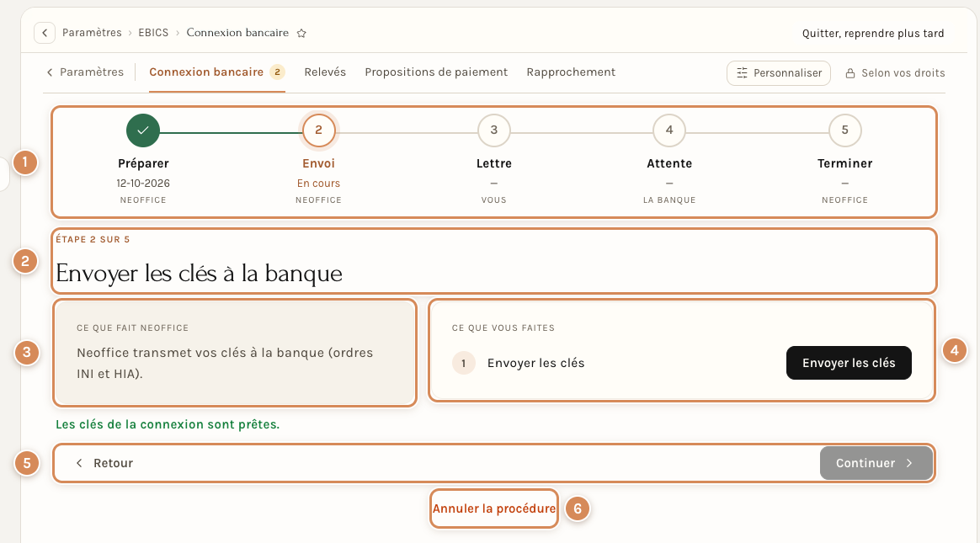
Task: Click the heading Envoyer les clés à la banque
Action: tap(199, 274)
